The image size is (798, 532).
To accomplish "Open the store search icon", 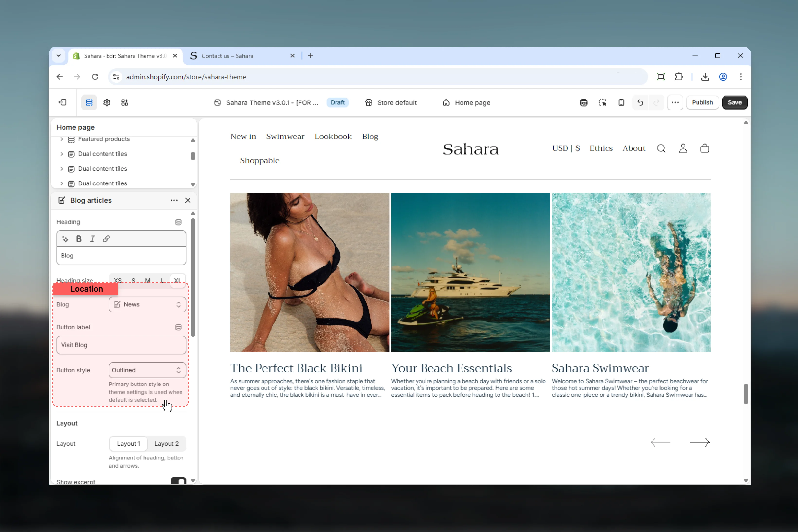I will click(x=661, y=148).
